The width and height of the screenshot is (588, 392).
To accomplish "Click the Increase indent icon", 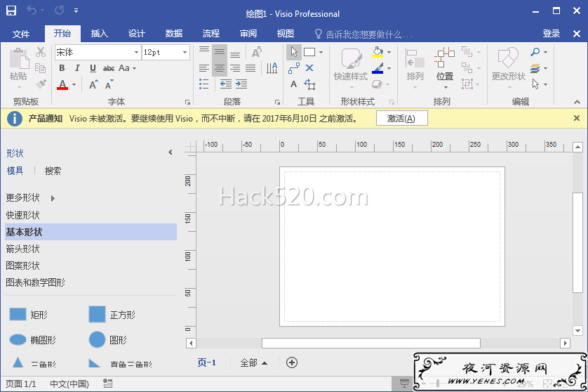I will (x=241, y=84).
